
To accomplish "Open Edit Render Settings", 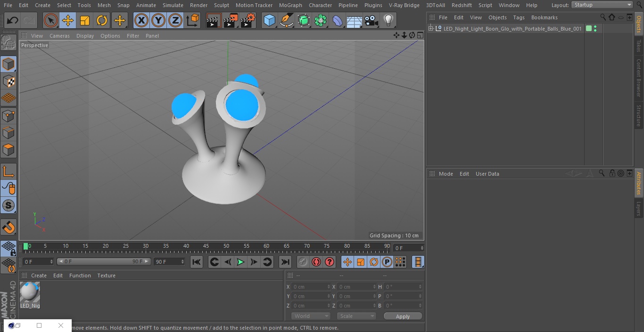I will pyautogui.click(x=248, y=21).
